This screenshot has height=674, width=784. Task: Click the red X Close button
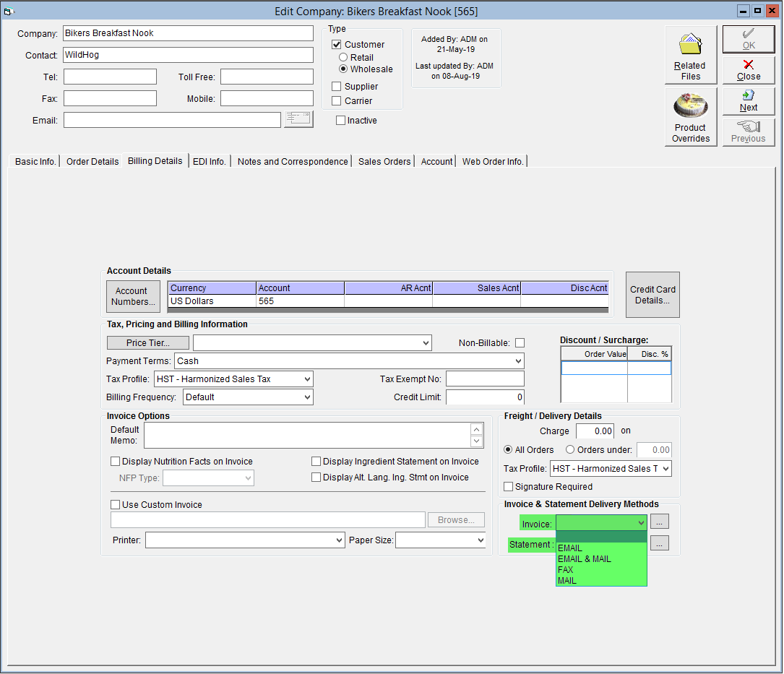pos(748,70)
